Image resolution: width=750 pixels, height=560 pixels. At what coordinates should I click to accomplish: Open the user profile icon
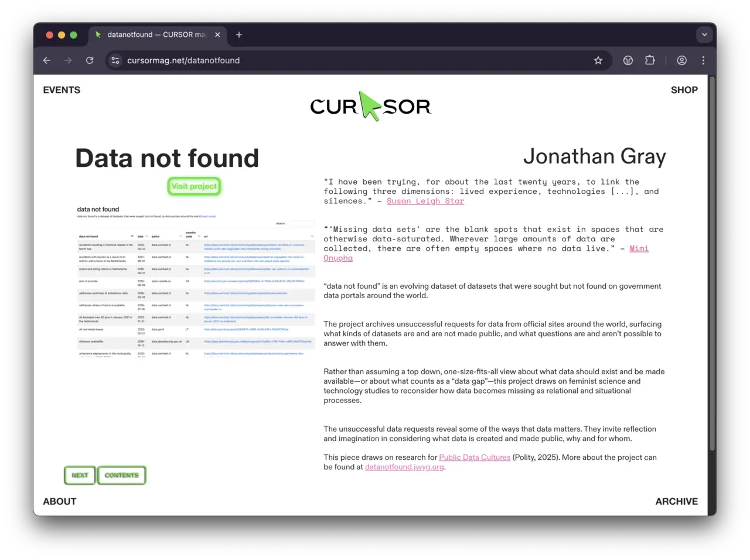(681, 60)
